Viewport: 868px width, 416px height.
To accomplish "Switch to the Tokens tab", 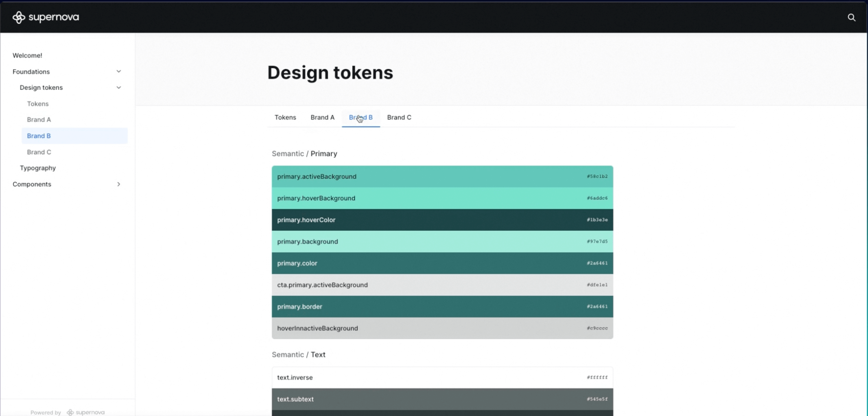I will click(285, 118).
